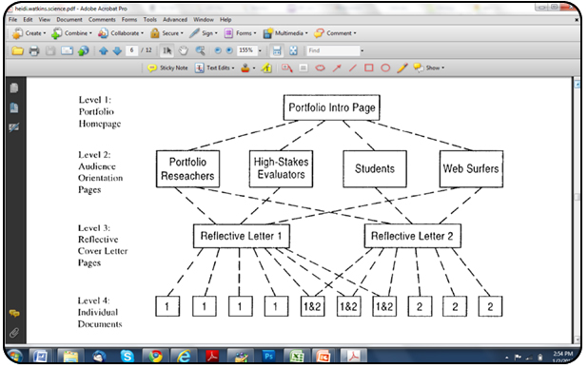Click the 155% zoom value field
Image resolution: width=588 pixels, height=368 pixels.
246,50
